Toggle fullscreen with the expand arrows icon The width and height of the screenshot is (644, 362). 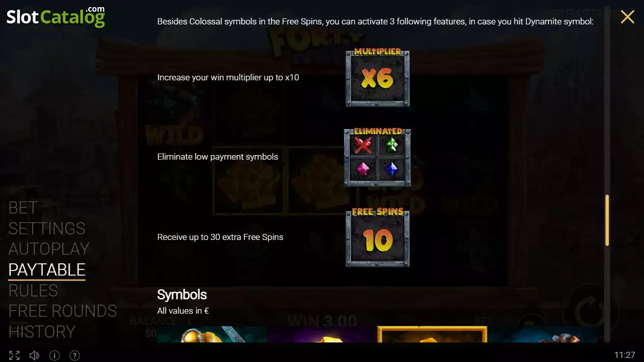(14, 355)
